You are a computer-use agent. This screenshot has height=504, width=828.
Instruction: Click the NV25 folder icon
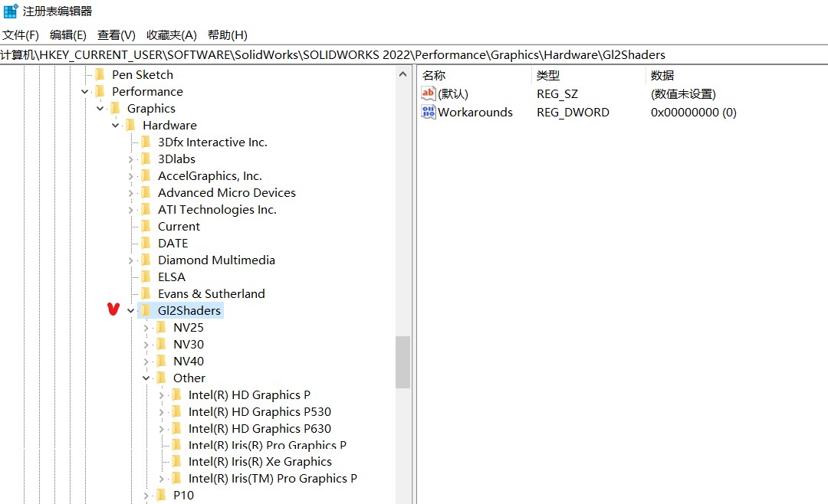[x=161, y=327]
